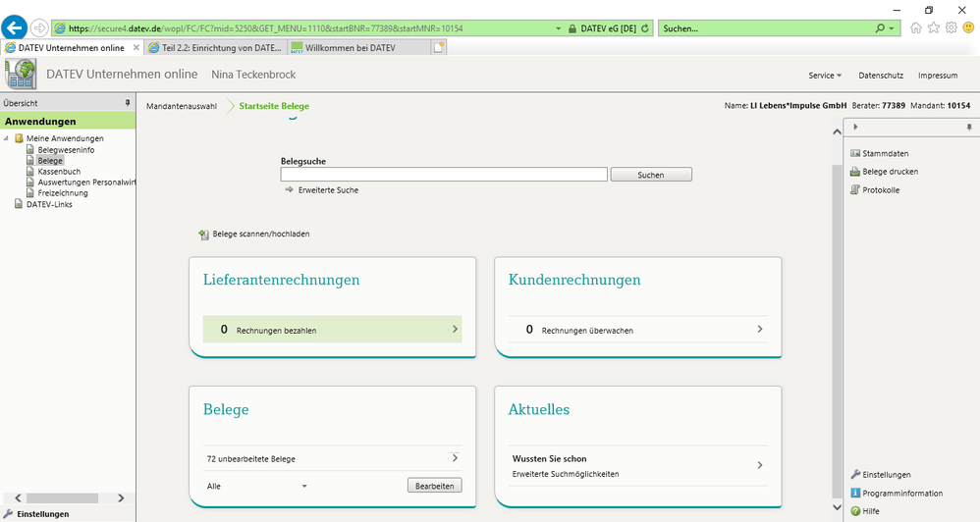Click the vertical scrollbar up arrow

pos(837,131)
